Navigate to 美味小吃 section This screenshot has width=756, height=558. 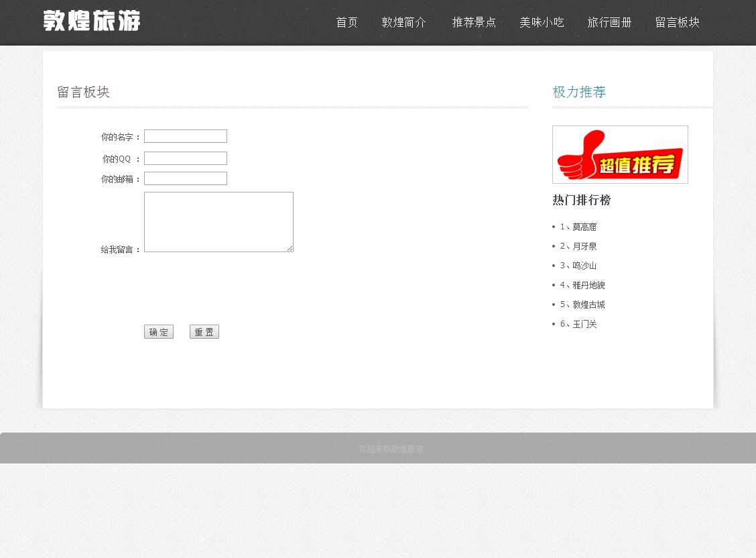[542, 22]
